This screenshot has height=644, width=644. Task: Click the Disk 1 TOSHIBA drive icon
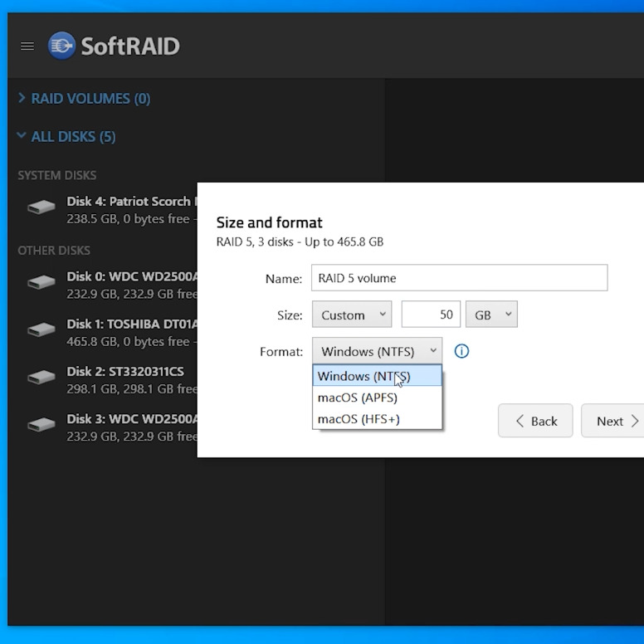41,329
